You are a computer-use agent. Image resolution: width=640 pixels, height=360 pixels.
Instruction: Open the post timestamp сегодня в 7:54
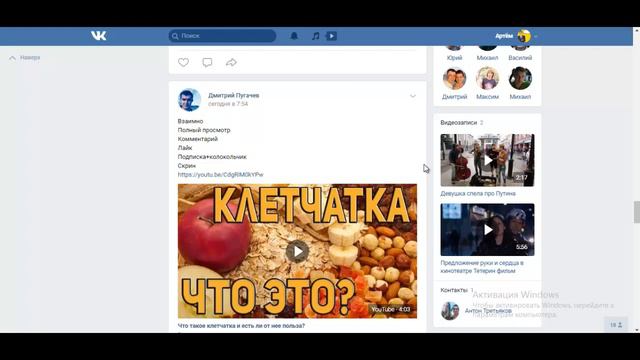pos(228,104)
